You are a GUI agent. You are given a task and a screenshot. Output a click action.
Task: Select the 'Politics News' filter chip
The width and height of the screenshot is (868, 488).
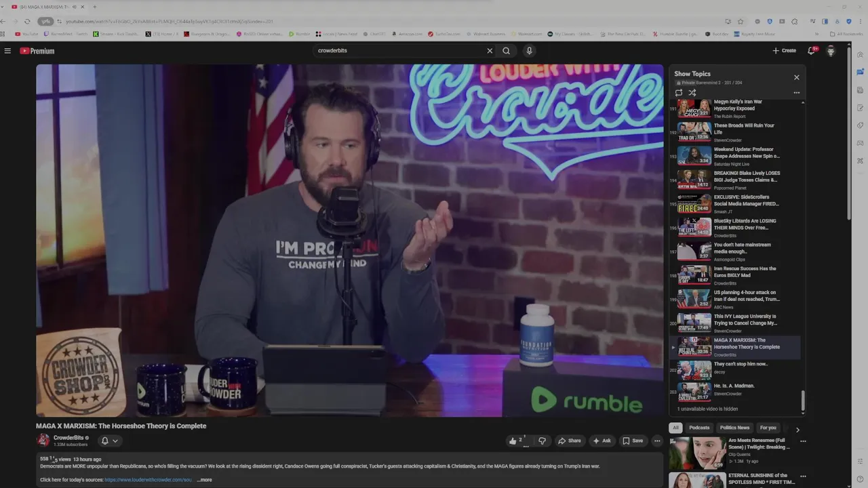click(734, 428)
